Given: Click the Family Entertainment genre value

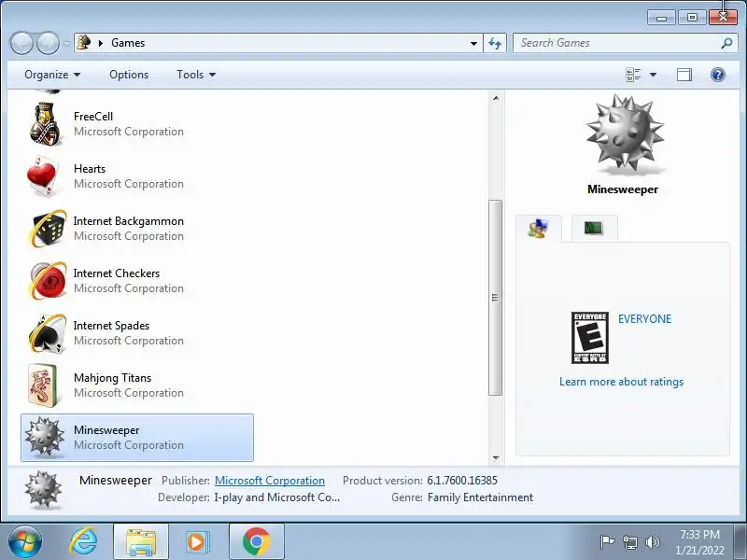Looking at the screenshot, I should click(480, 497).
